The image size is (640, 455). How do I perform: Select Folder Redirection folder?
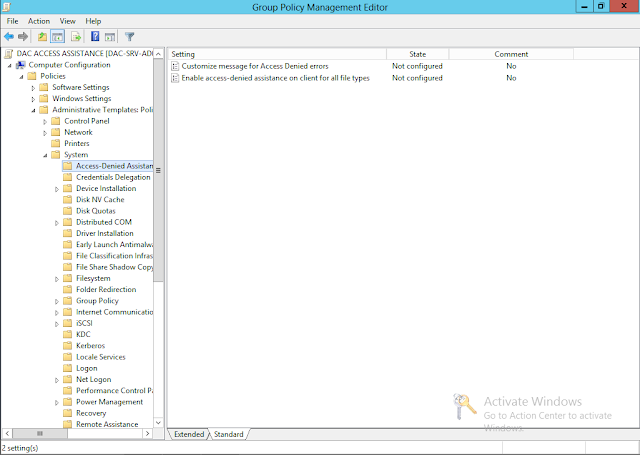pyautogui.click(x=106, y=289)
